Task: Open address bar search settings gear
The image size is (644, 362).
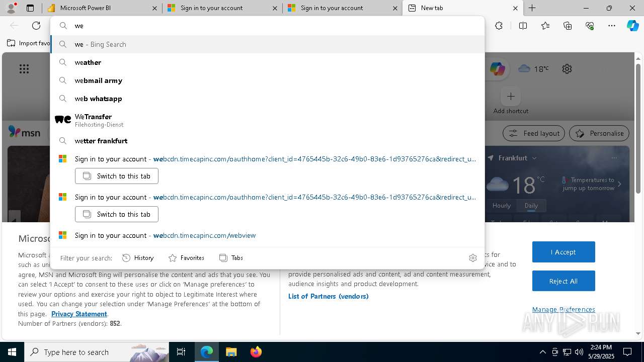Action: (x=472, y=258)
